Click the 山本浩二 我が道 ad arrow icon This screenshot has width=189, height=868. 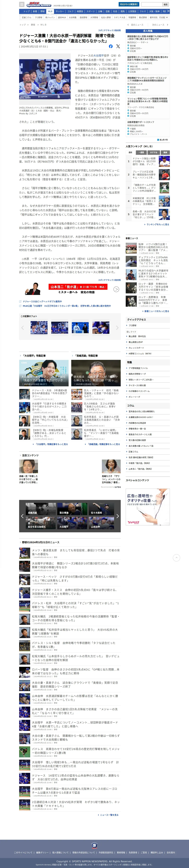(116, 289)
